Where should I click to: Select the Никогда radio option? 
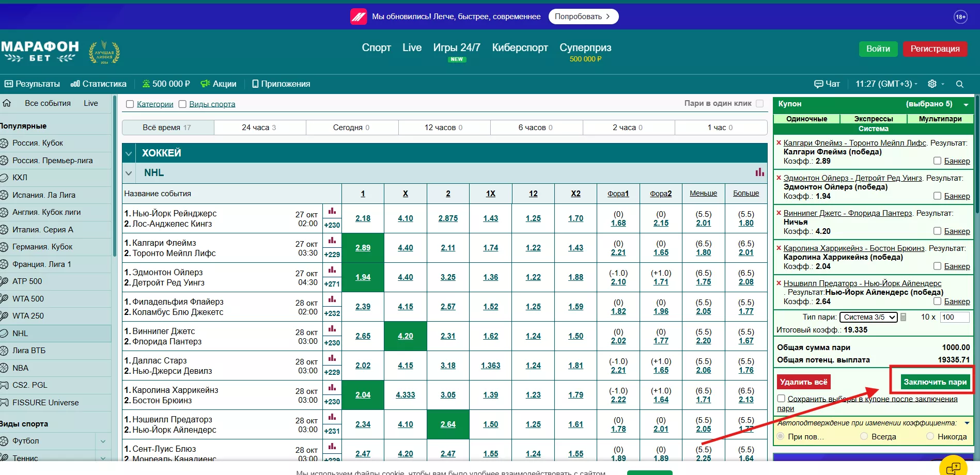click(x=930, y=436)
